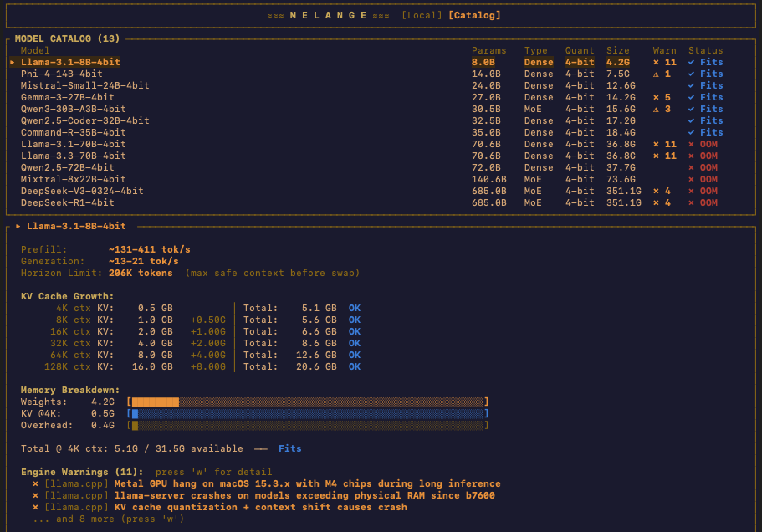Click the OOM cross icon for Mixtral-8x22B-4bit
Viewport: 762px width, 532px height.
[x=691, y=179]
